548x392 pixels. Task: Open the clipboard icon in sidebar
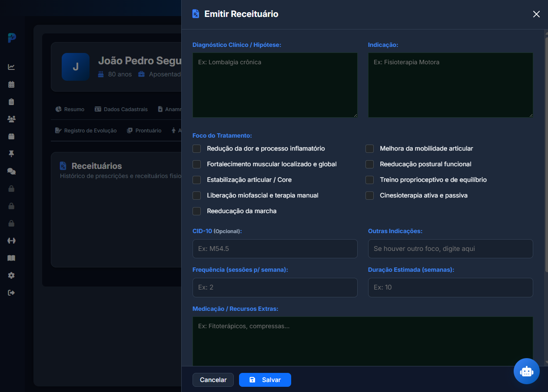[11, 102]
